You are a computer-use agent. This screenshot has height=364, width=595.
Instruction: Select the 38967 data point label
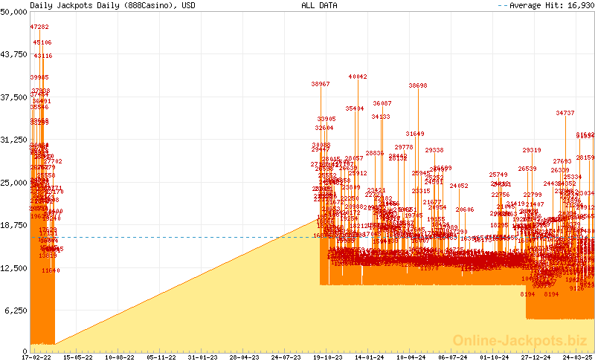[x=321, y=85]
